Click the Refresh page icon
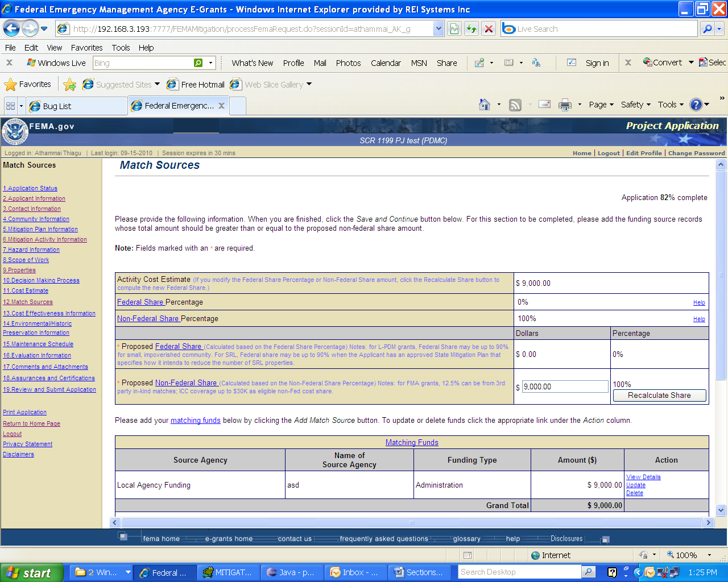Image resolution: width=728 pixels, height=582 pixels. (x=471, y=28)
